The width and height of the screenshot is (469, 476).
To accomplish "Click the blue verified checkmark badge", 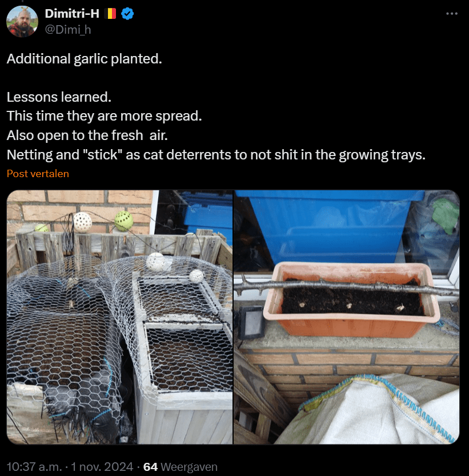I will coord(127,14).
